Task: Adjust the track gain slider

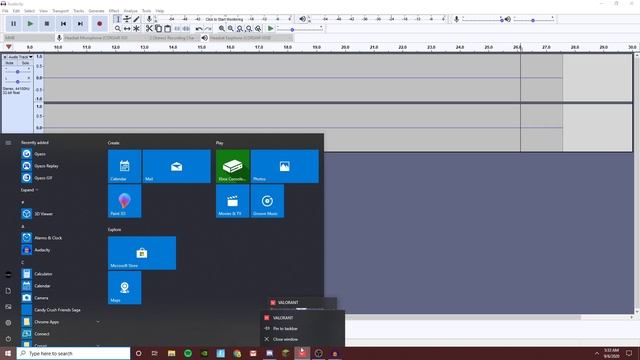Action: tap(18, 72)
